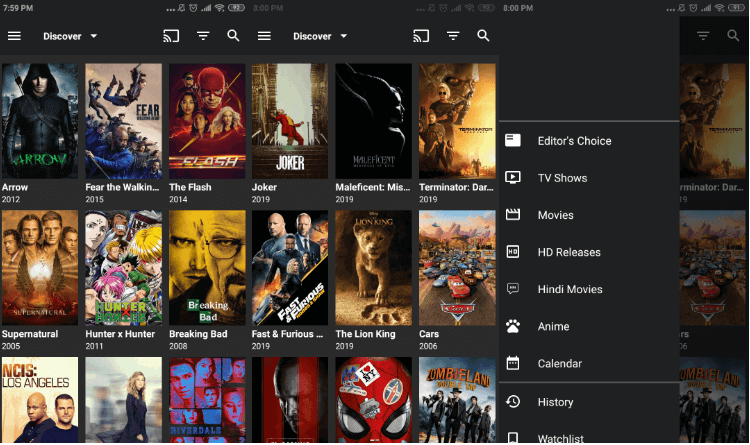The height and width of the screenshot is (445, 750).
Task: Tap cast icon on the Joker poster screen
Action: click(x=421, y=36)
